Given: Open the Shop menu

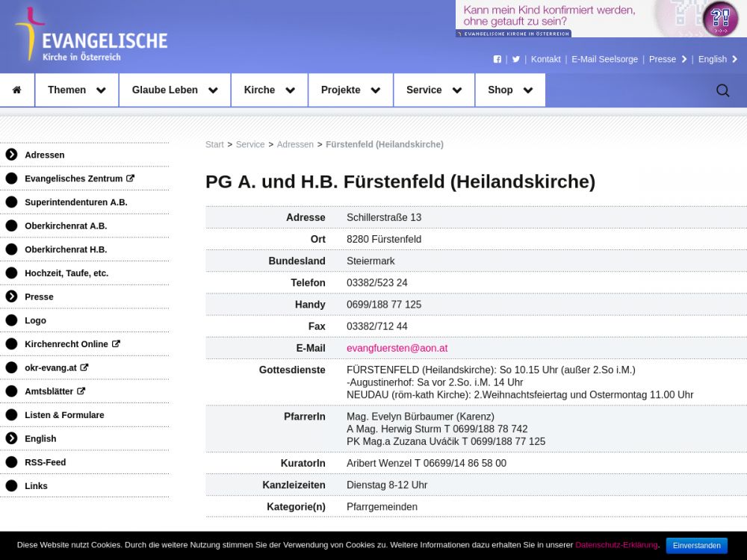Looking at the screenshot, I should (509, 90).
